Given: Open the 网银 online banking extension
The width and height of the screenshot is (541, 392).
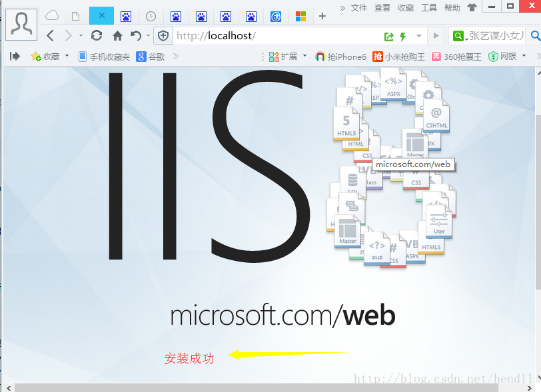Looking at the screenshot, I should coord(502,56).
